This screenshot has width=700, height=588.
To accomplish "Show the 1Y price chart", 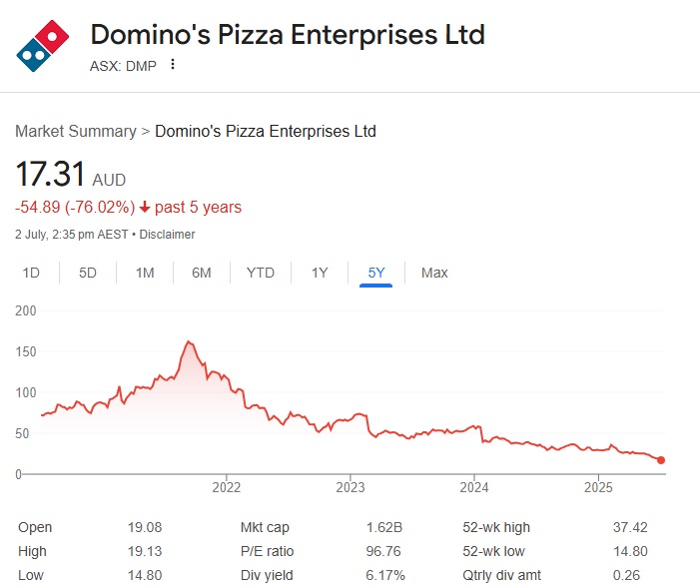I will (320, 273).
